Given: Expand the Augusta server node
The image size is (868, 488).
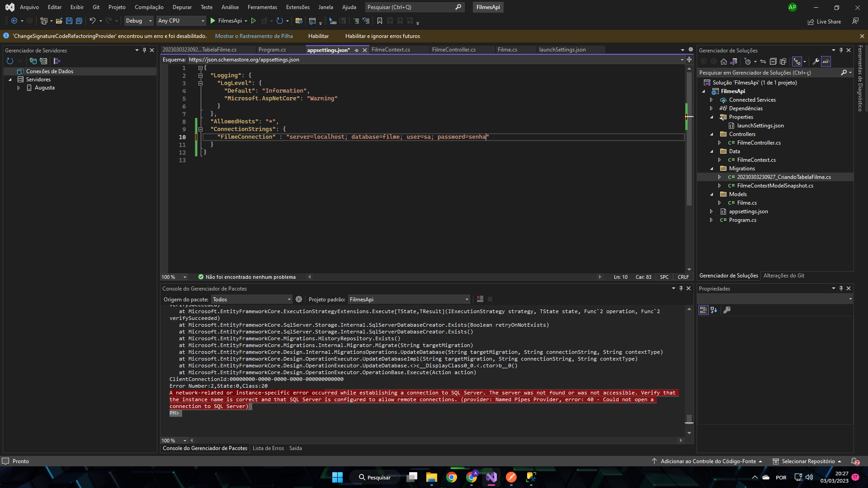Looking at the screenshot, I should click(19, 88).
